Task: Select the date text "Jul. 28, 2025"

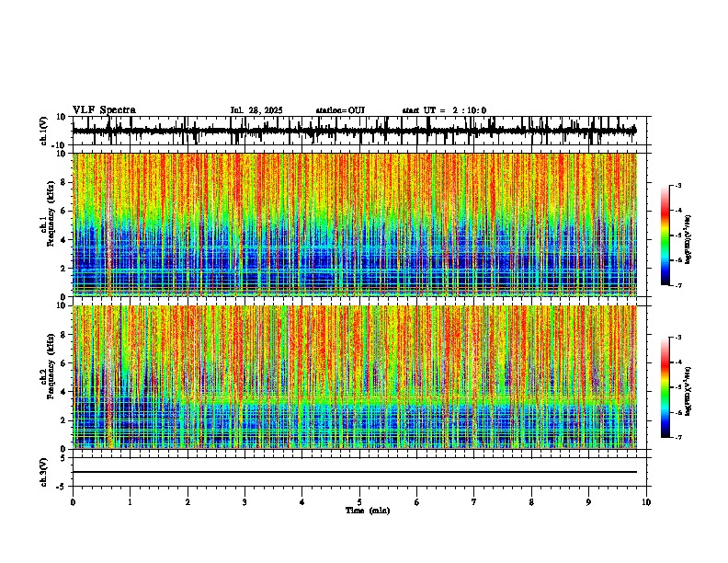Action: click(256, 110)
